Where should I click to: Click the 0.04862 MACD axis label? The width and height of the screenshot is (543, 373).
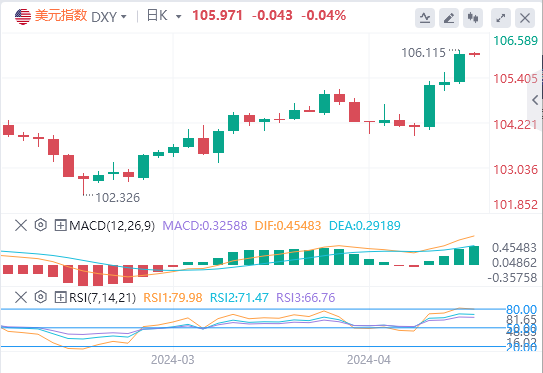tap(514, 263)
